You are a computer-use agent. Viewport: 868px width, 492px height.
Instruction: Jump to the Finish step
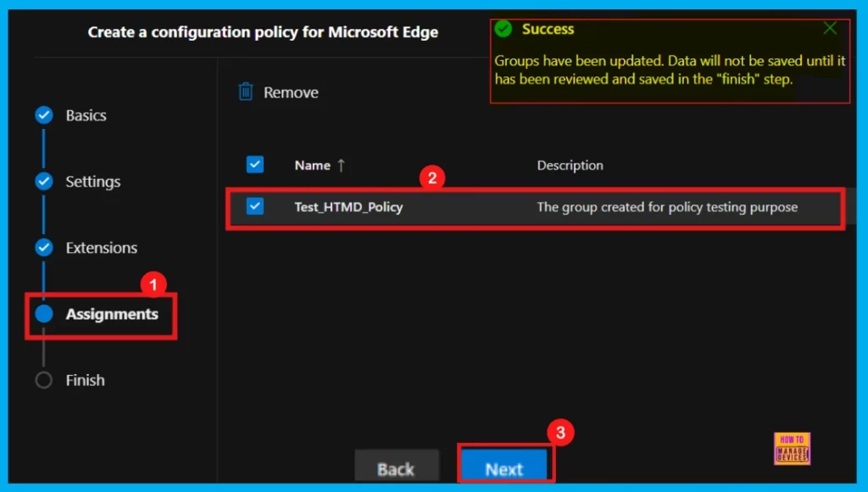coord(86,380)
